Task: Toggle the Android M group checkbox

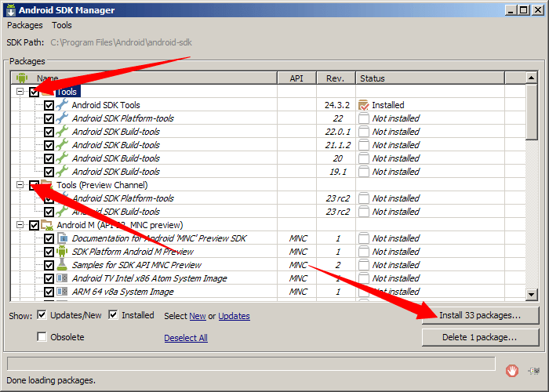Action: (x=34, y=225)
